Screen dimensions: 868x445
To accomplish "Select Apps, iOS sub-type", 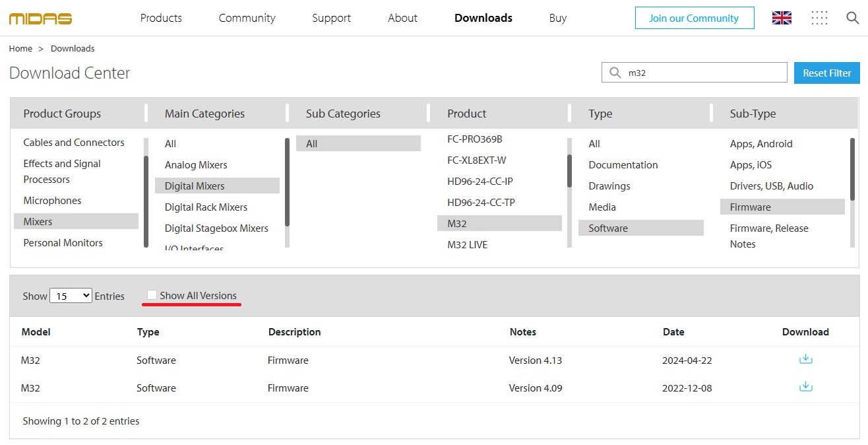I will [751, 164].
